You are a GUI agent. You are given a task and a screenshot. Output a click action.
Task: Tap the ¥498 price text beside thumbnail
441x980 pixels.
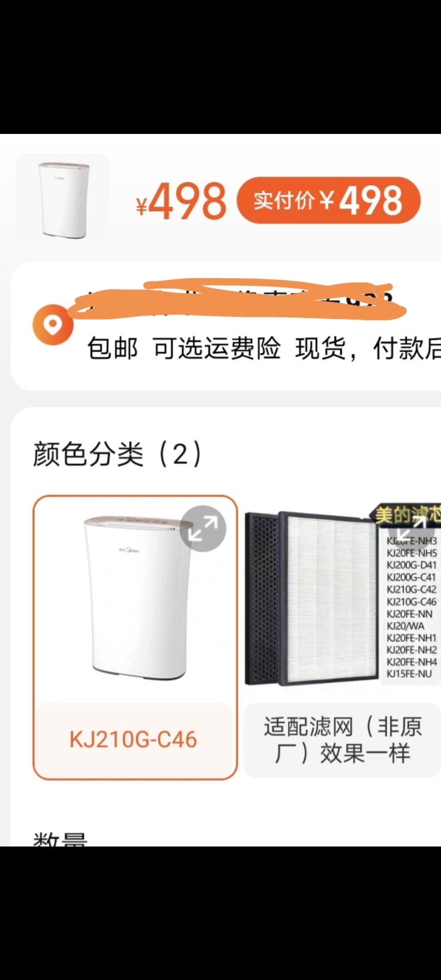pos(181,201)
